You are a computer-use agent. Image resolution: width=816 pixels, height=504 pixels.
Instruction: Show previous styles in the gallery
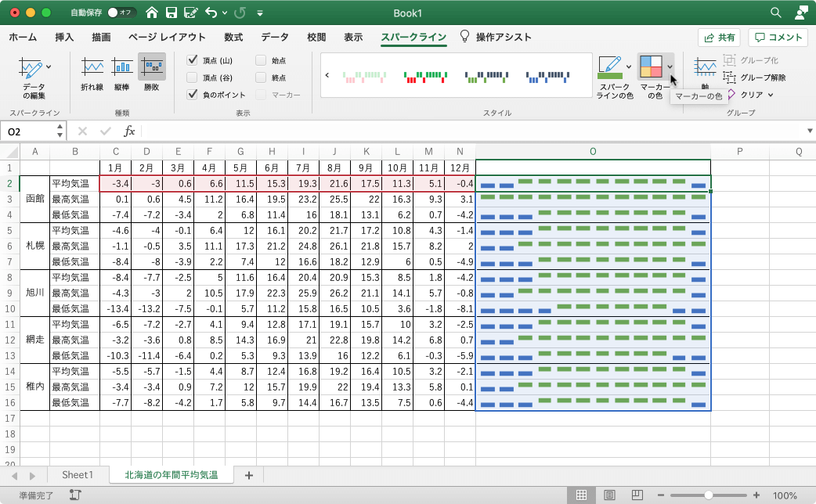click(x=327, y=75)
